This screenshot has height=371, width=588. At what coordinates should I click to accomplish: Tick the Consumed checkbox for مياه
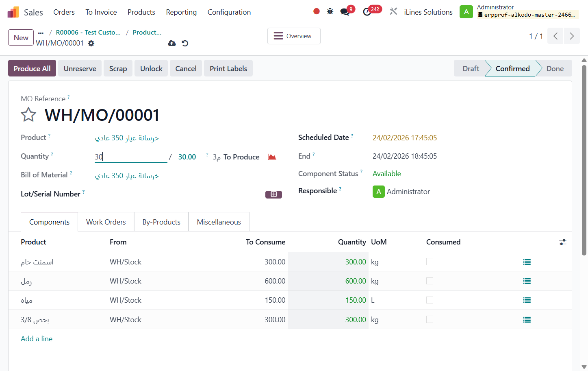(x=430, y=300)
